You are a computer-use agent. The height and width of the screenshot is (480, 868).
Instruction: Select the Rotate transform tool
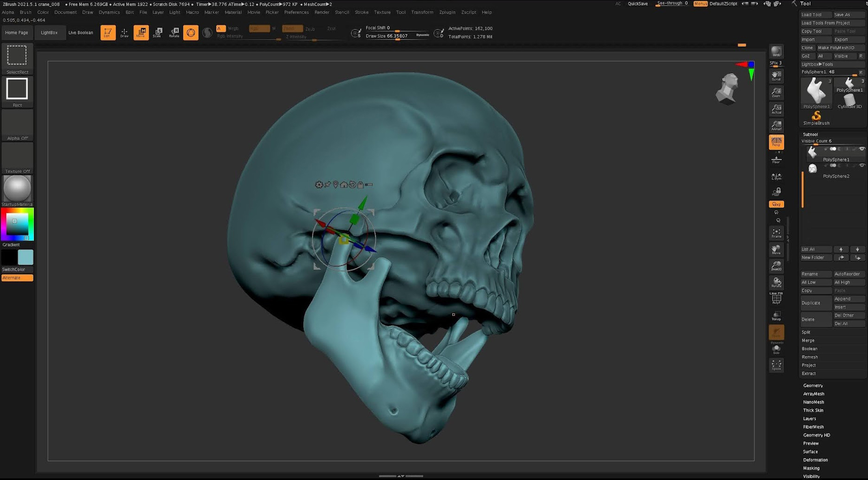[174, 32]
